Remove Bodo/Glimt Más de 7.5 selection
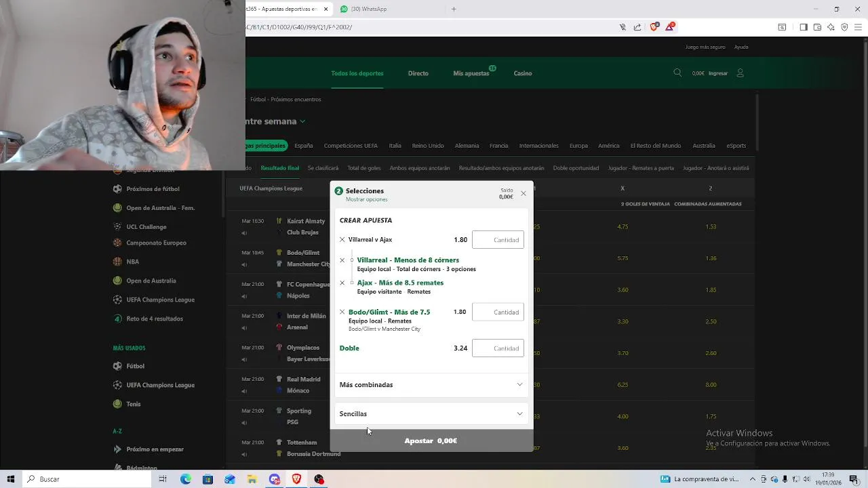Viewport: 868px width, 488px height. click(342, 312)
